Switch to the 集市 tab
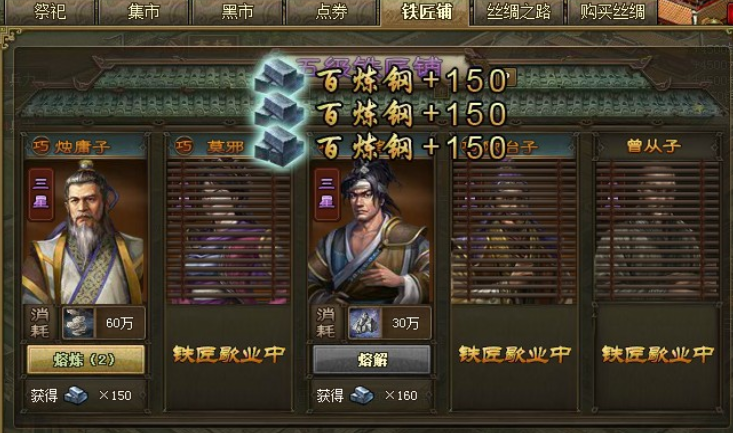733x433 pixels. [144, 12]
